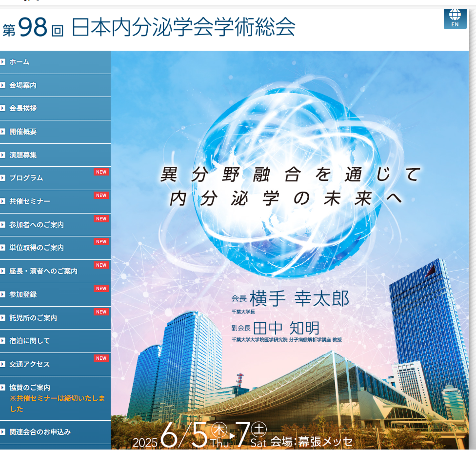Click the NEW badge on 参加者へのご案内
This screenshot has height=450, width=476.
(x=101, y=219)
